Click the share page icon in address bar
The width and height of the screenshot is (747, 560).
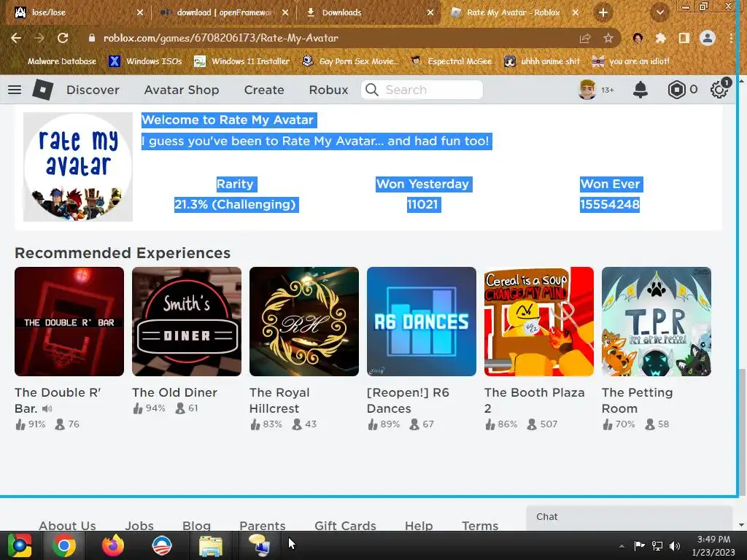click(x=584, y=38)
